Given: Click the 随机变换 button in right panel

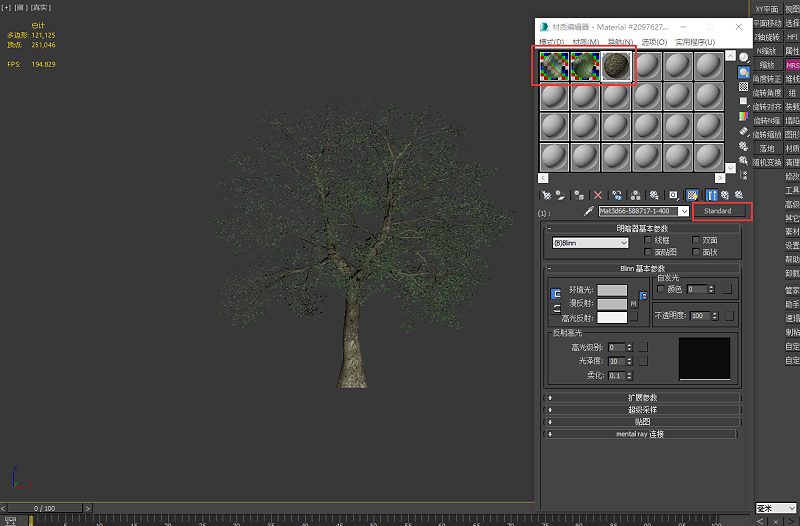Looking at the screenshot, I should (x=767, y=162).
